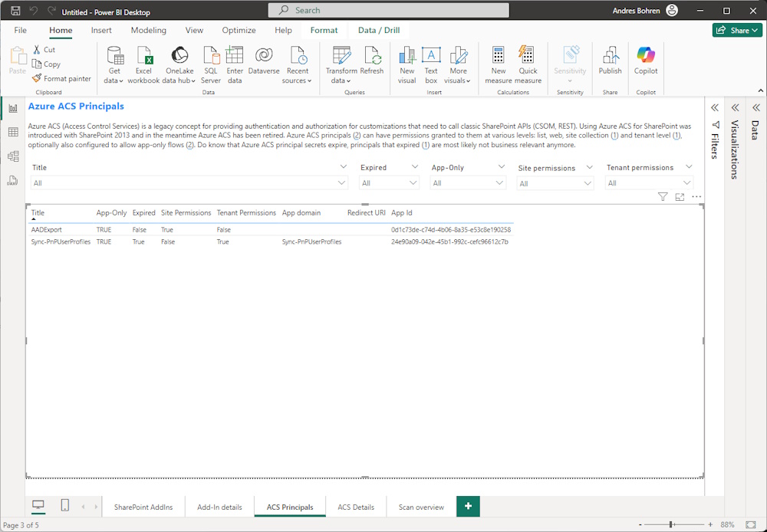Add a New visual

[407, 65]
